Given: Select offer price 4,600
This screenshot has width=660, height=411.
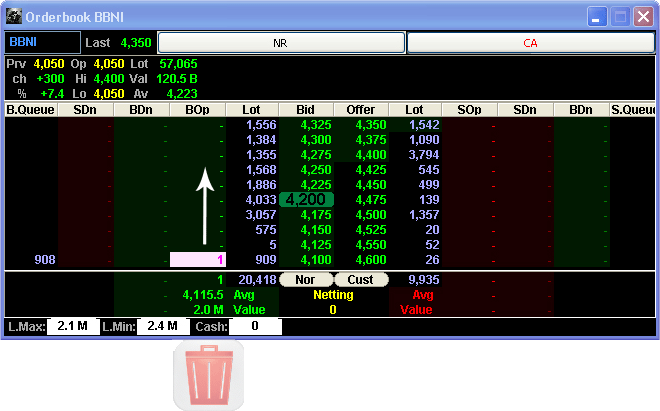Looking at the screenshot, I should (371, 260).
